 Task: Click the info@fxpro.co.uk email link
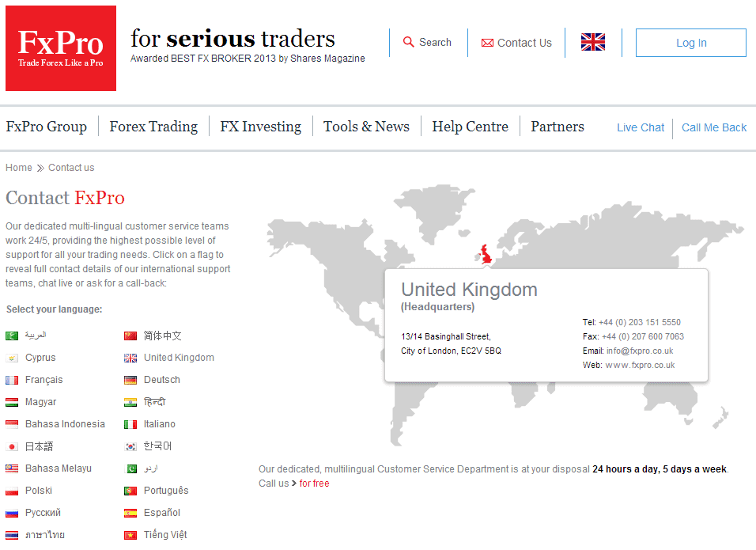click(x=640, y=351)
